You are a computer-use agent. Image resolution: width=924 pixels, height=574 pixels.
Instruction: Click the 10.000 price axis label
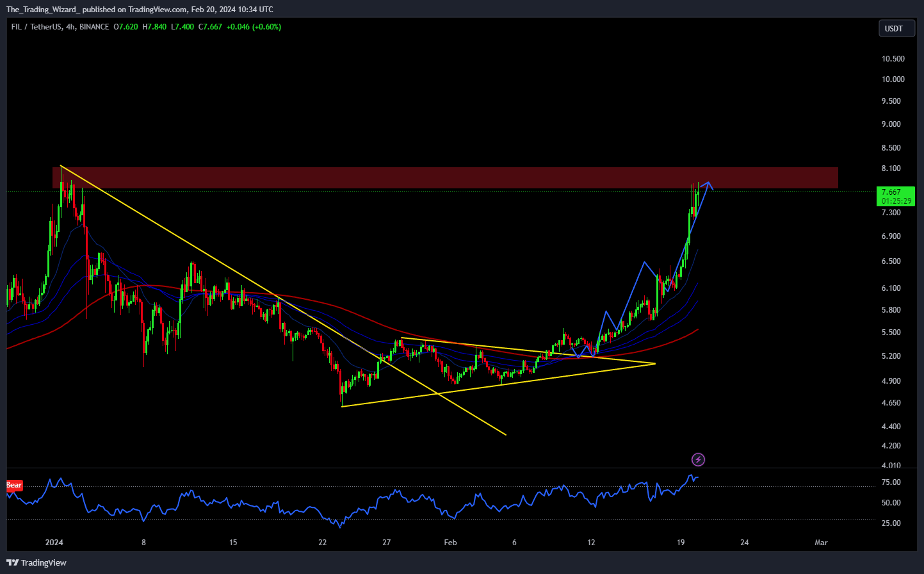893,79
